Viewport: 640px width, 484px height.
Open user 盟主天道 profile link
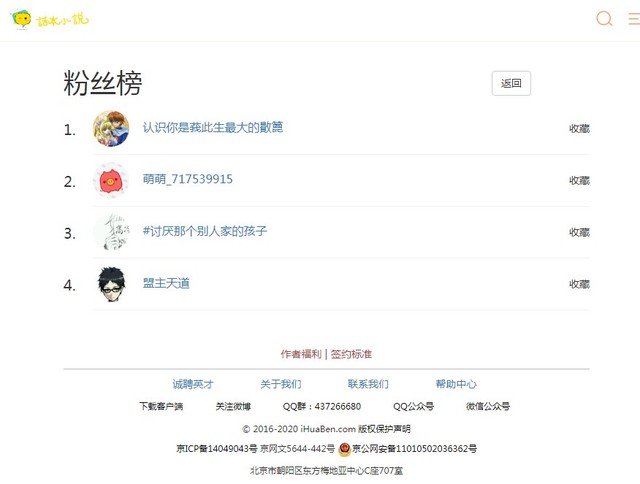click(166, 283)
